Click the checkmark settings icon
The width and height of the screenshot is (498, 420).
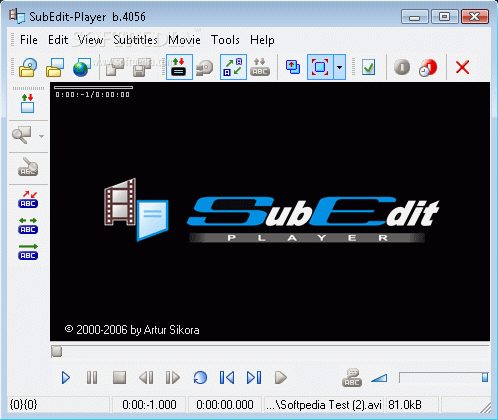(368, 67)
